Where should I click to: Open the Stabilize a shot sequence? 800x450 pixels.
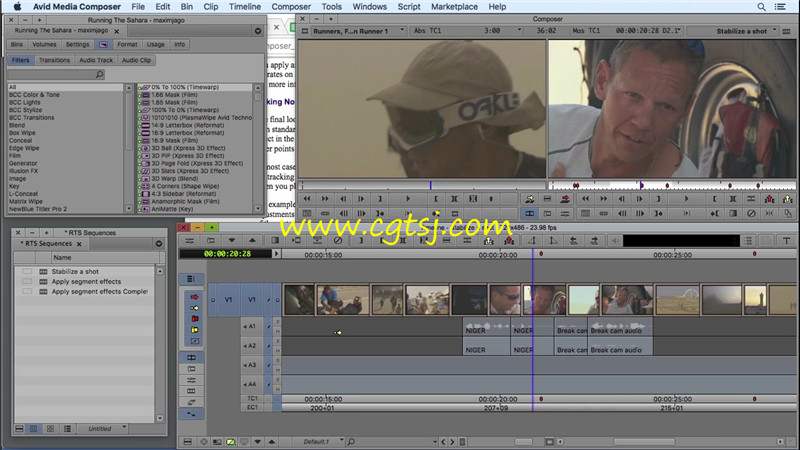[75, 271]
